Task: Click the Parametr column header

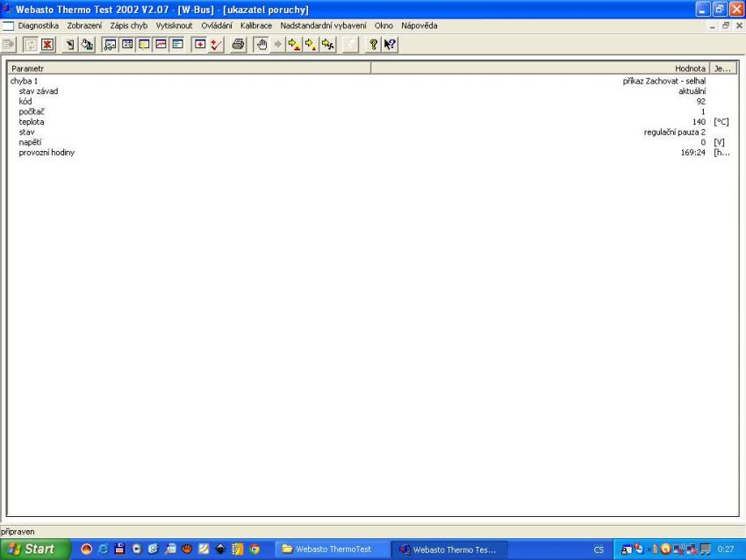Action: pos(190,68)
